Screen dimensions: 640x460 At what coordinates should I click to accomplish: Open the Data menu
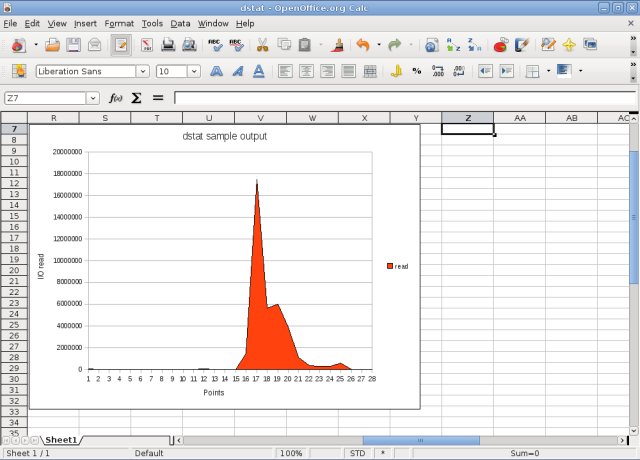(180, 24)
